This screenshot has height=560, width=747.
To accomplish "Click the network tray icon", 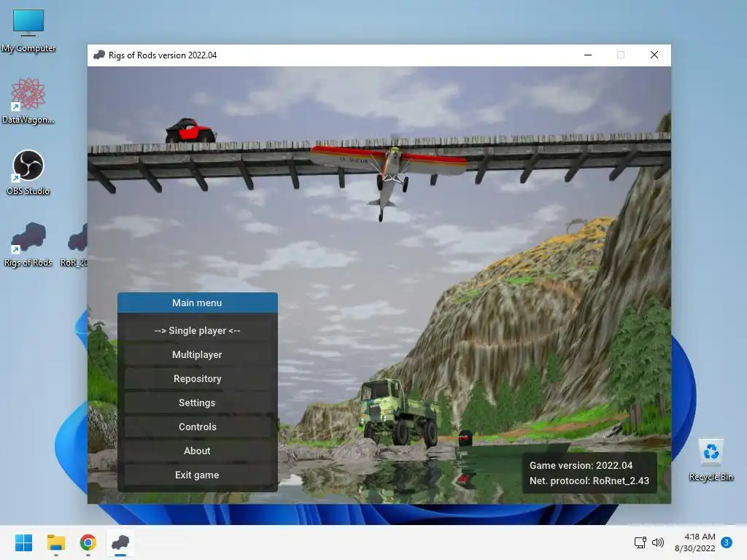I will click(x=640, y=542).
